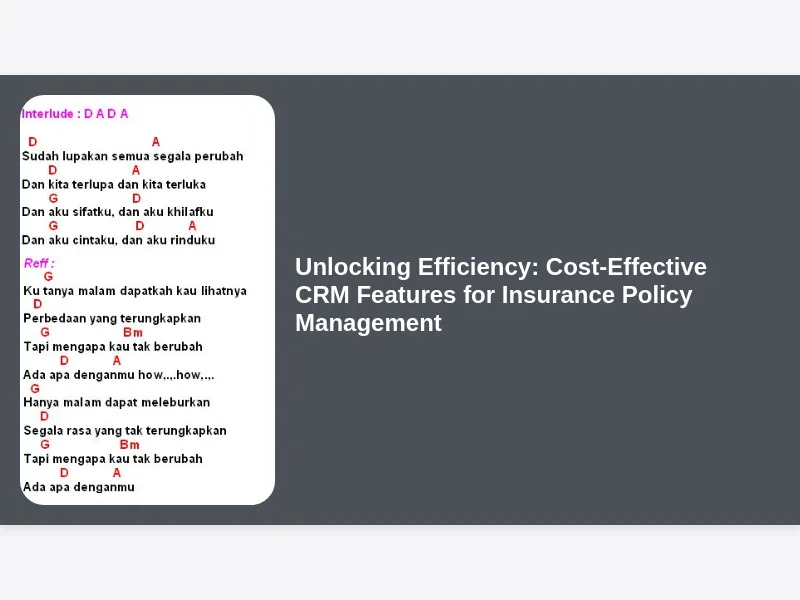Open the Unlocking Efficiency article headline

[501, 295]
